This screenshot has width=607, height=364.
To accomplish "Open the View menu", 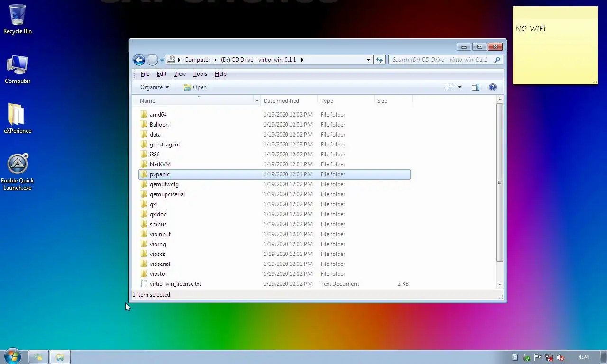I will [x=180, y=74].
